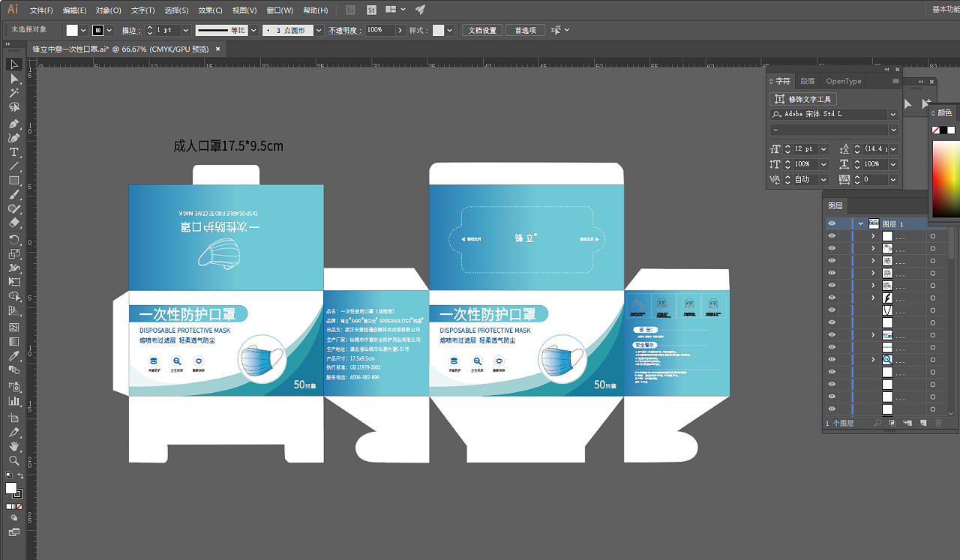Select the Curvature tool
The width and height of the screenshot is (960, 560).
coord(13,138)
